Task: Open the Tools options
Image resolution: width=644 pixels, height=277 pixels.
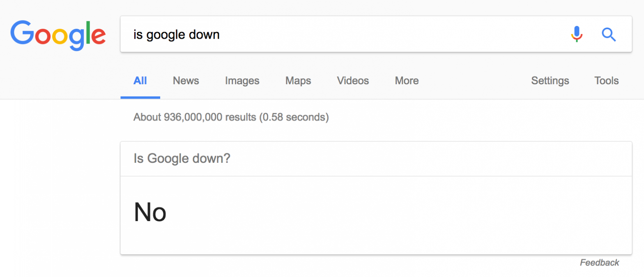Action: pyautogui.click(x=607, y=81)
